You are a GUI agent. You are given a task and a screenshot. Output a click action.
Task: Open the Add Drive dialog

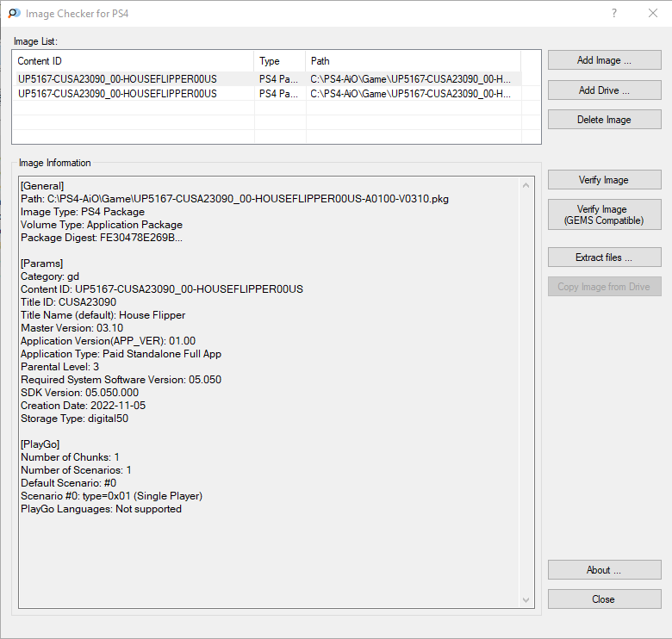604,90
